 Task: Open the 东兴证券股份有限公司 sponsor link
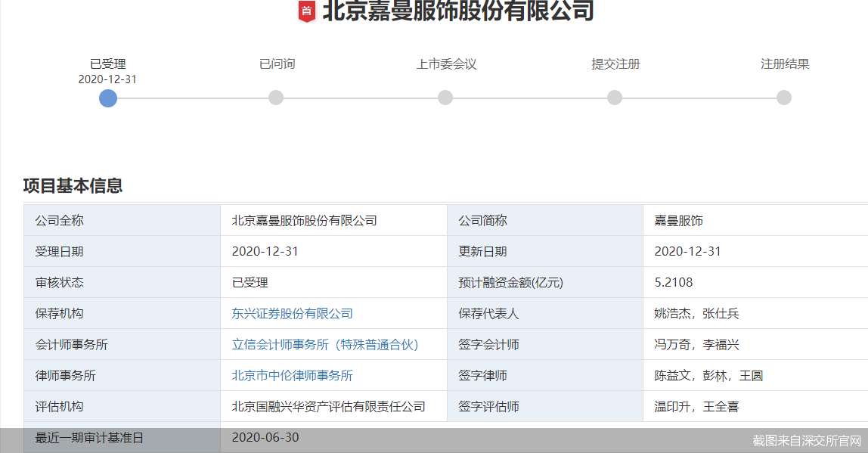[x=293, y=313]
